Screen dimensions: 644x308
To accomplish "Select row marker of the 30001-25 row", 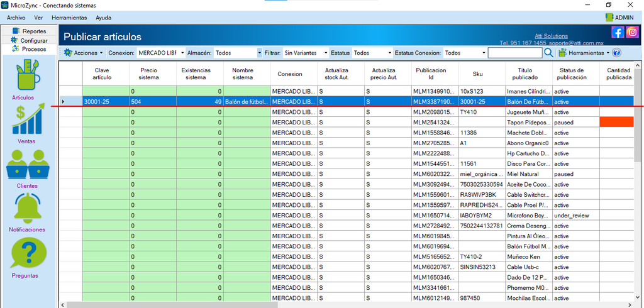I will tap(70, 101).
